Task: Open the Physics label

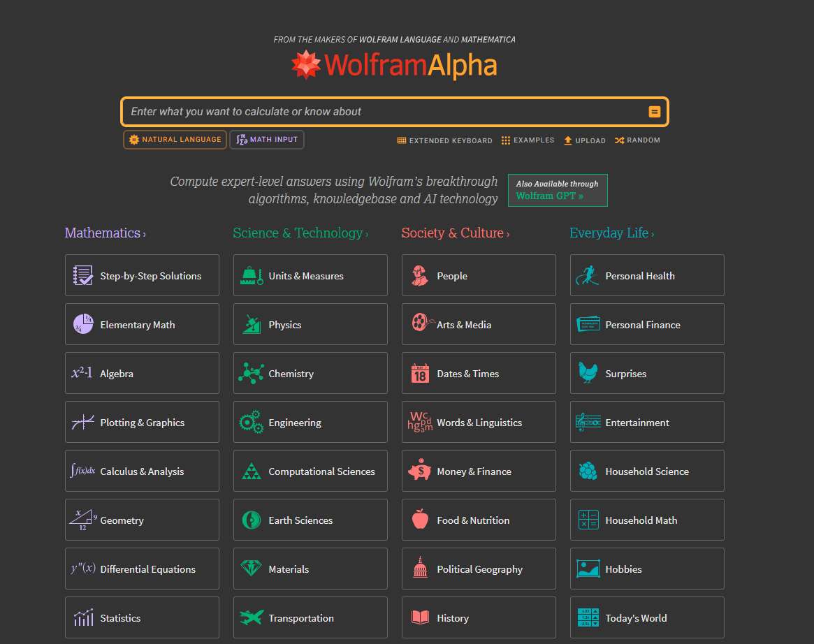Action: click(284, 325)
